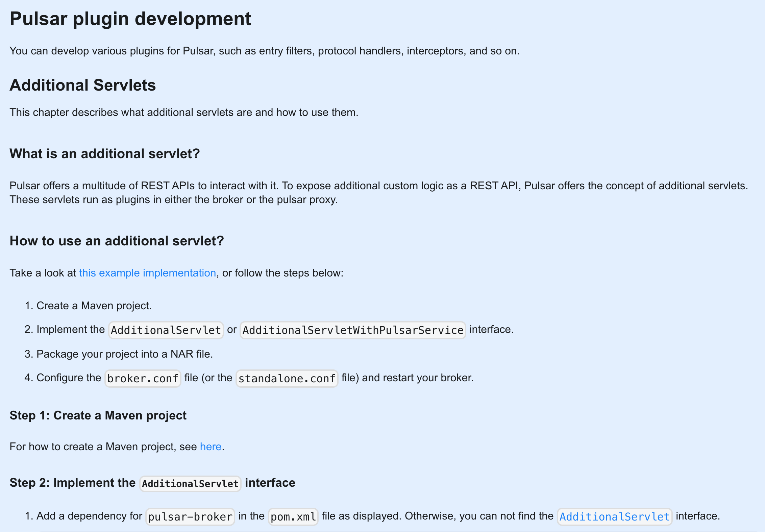Click the 'here' Maven project link
This screenshot has width=765, height=532.
pyautogui.click(x=211, y=446)
